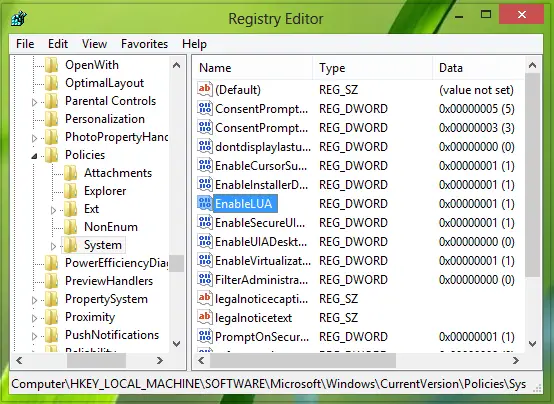554x404 pixels.
Task: Open the Favorites menu
Action: click(145, 44)
